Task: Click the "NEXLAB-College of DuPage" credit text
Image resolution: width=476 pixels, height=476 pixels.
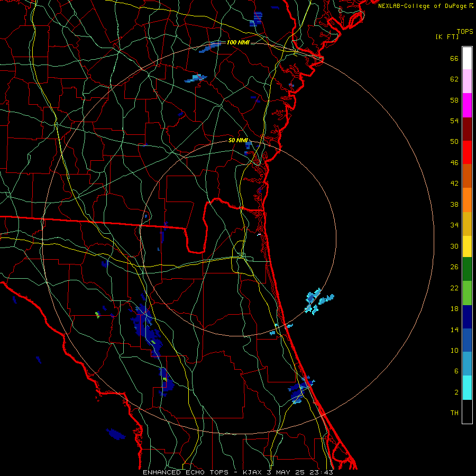Action: [x=423, y=6]
